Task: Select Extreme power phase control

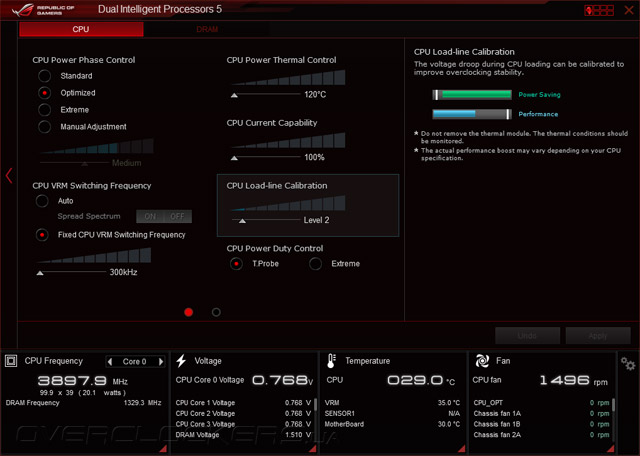Action: point(44,110)
